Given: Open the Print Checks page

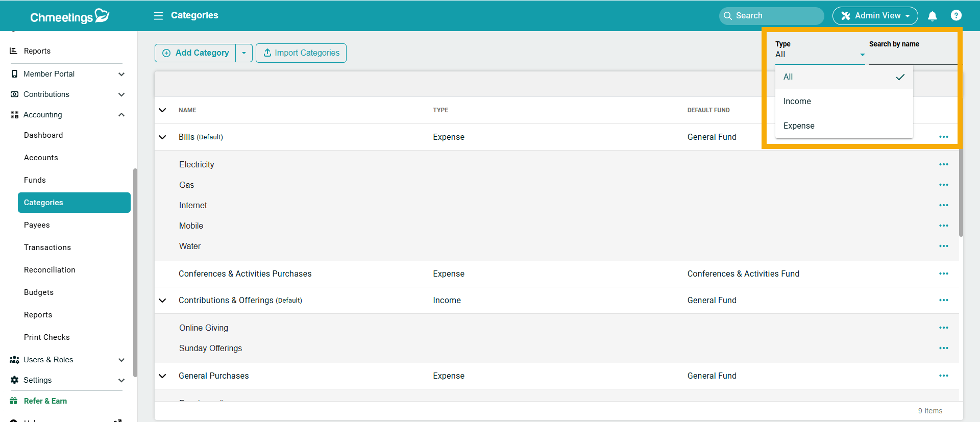Looking at the screenshot, I should pos(47,337).
